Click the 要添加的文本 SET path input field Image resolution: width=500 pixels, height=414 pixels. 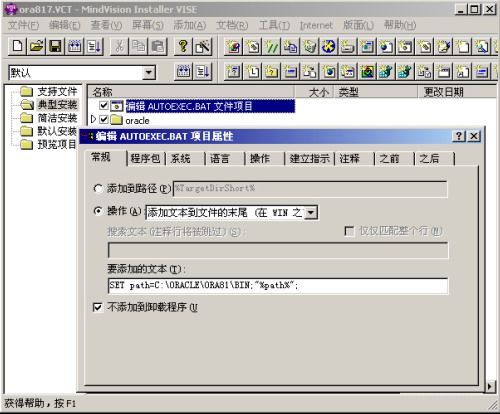[x=278, y=286]
